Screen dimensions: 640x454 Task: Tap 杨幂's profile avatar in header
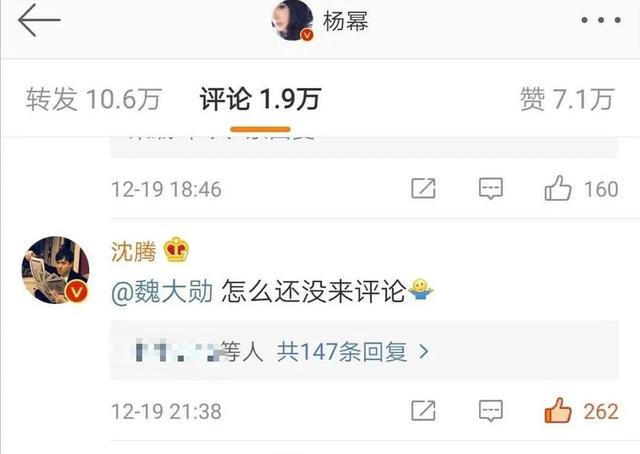(292, 20)
